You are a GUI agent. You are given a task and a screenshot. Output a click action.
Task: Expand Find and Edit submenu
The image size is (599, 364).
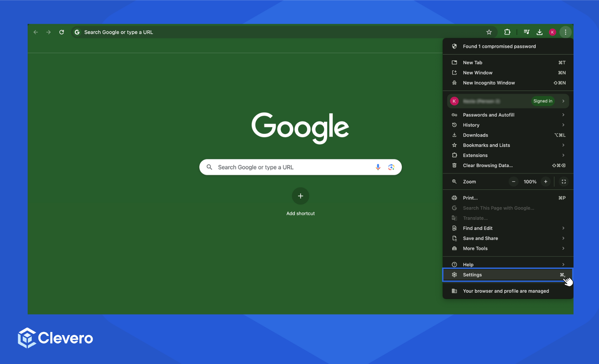tap(508, 228)
